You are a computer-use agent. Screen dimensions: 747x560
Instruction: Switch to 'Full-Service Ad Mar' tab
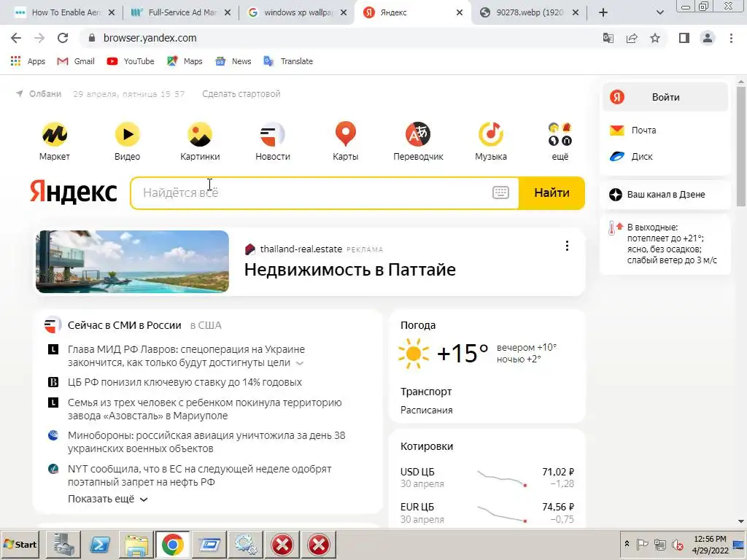click(x=181, y=12)
